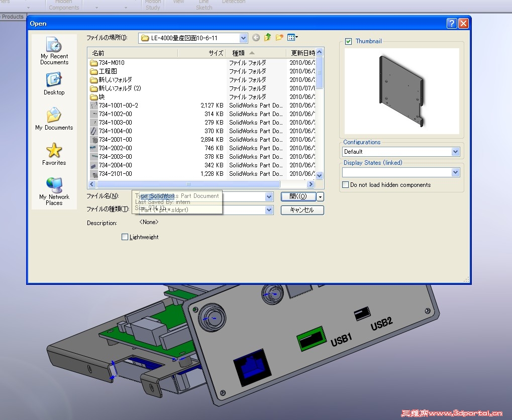Open the arrow next to 開く button
Image resolution: width=512 pixels, height=420 pixels.
(x=321, y=196)
